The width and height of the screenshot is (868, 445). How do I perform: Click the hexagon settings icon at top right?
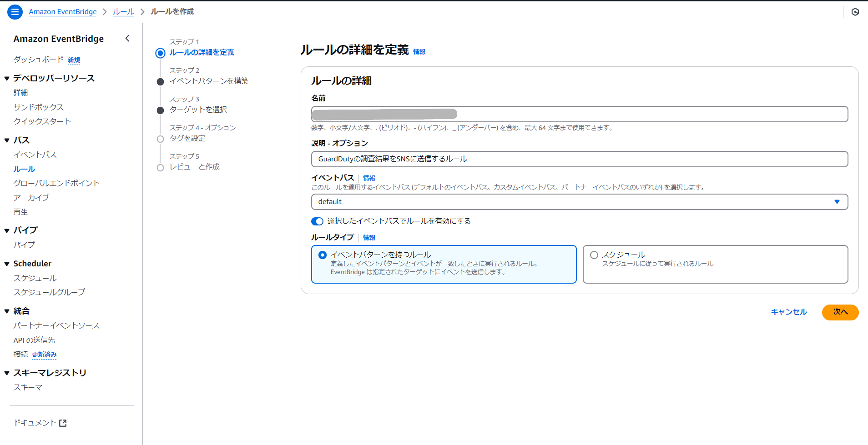coord(855,12)
